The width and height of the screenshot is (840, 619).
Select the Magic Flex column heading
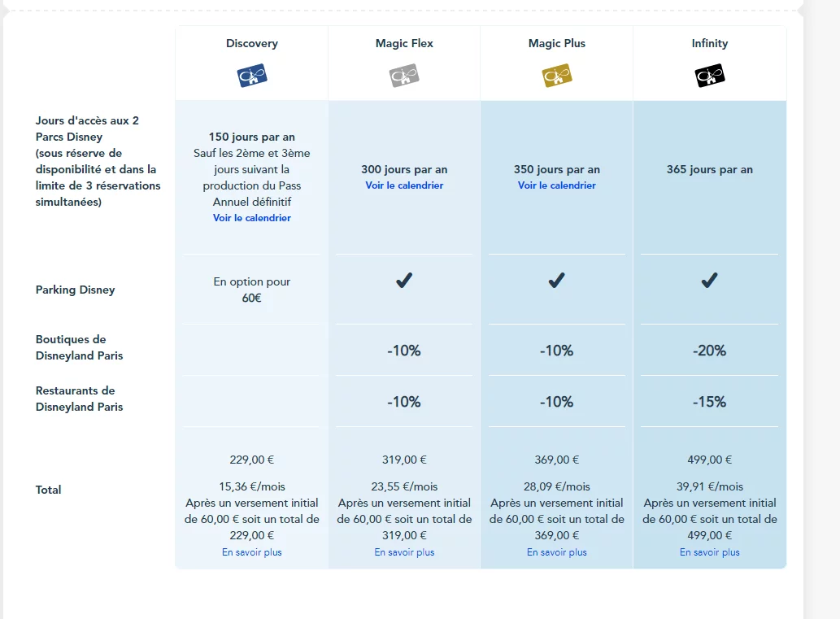[x=404, y=43]
